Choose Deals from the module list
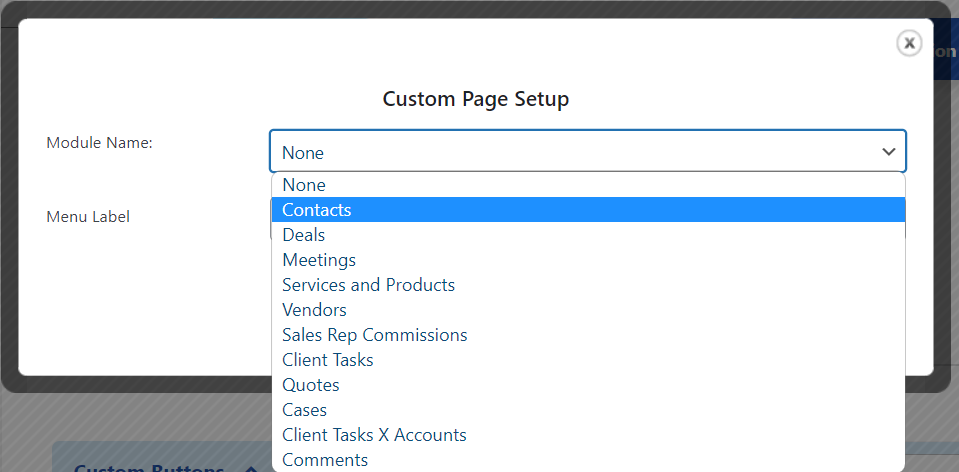 588,235
